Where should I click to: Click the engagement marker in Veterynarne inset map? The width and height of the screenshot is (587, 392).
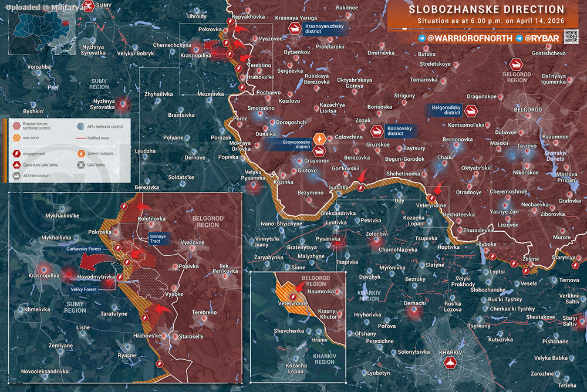[293, 298]
